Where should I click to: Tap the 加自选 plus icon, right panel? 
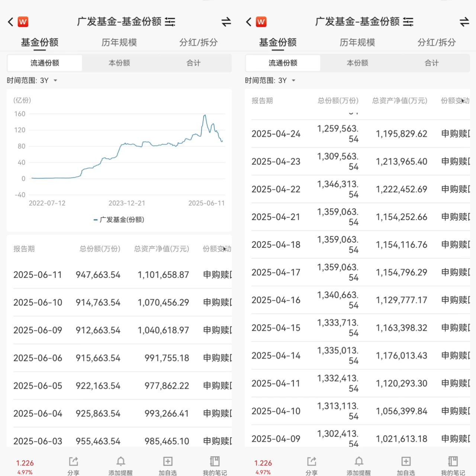coord(406,461)
